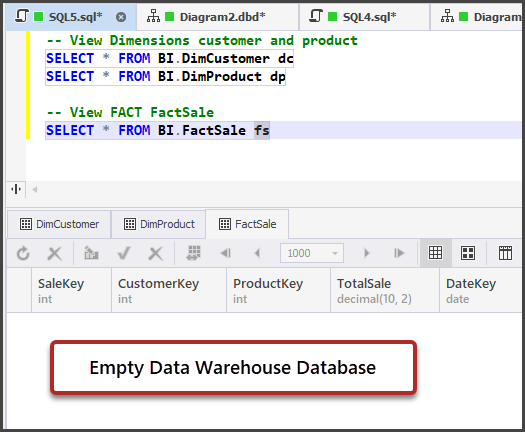Go to the last page of records
The width and height of the screenshot is (525, 432).
click(399, 253)
